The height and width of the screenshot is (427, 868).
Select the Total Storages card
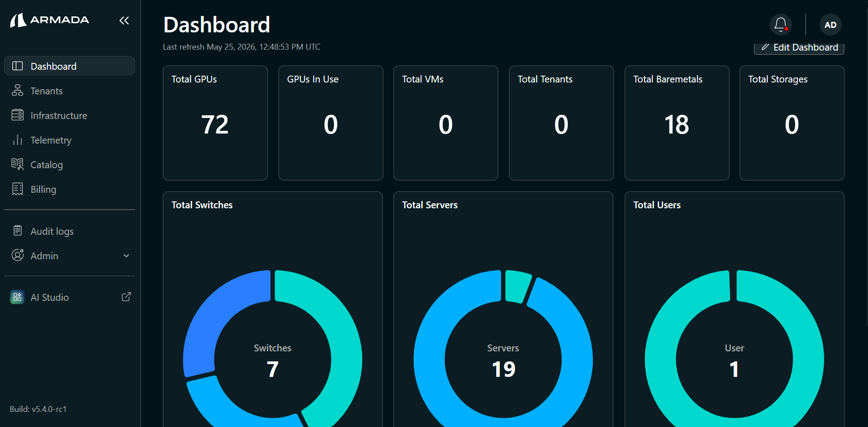792,123
